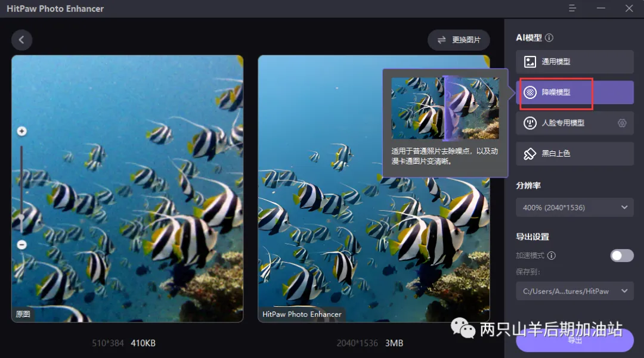644x358 pixels.
Task: Click the 人脸专用模型 face icon
Action: (530, 123)
